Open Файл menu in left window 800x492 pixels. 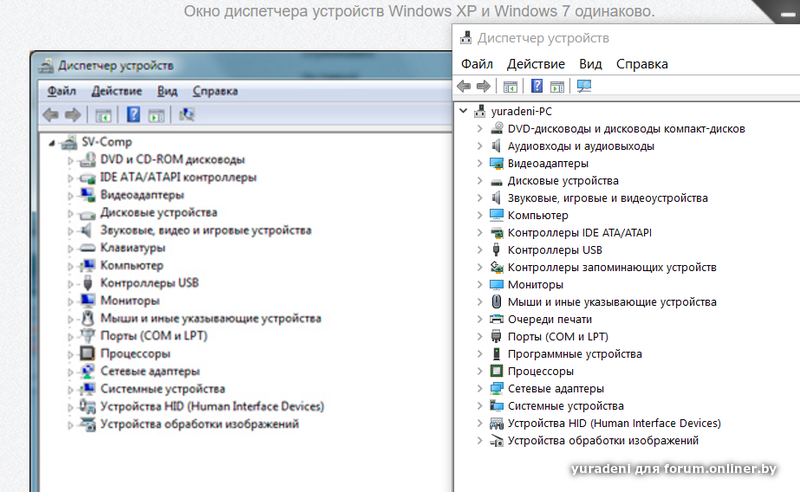(62, 91)
